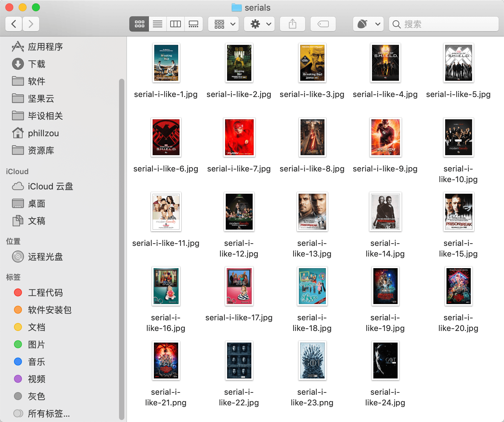The image size is (504, 422).
Task: Open 文稿 in the sidebar
Action: click(29, 221)
